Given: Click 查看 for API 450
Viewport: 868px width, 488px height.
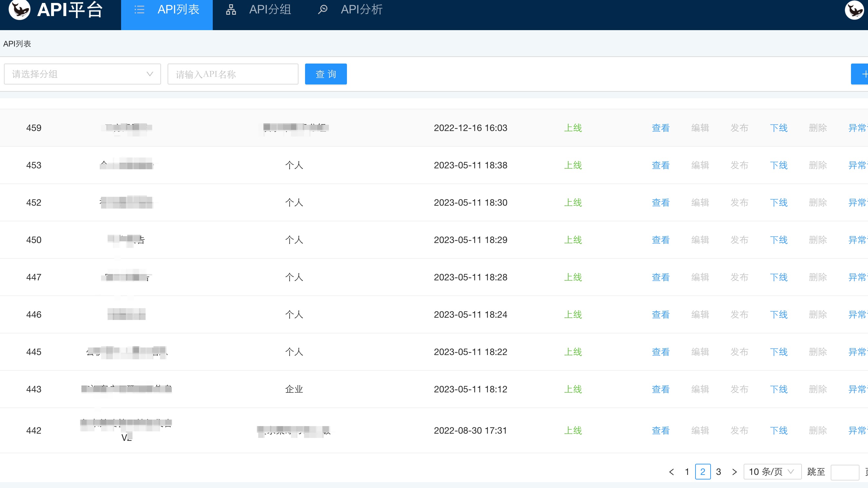Looking at the screenshot, I should click(x=661, y=240).
